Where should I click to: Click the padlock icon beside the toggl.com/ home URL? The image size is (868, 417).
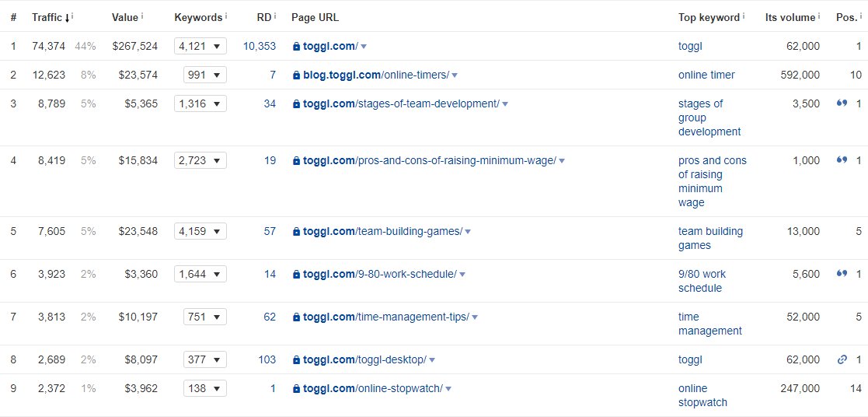point(296,47)
